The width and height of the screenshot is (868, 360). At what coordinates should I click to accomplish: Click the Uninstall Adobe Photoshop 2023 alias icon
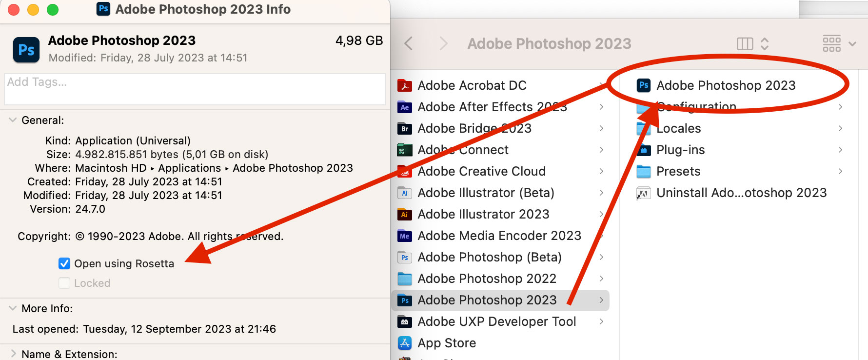[644, 193]
